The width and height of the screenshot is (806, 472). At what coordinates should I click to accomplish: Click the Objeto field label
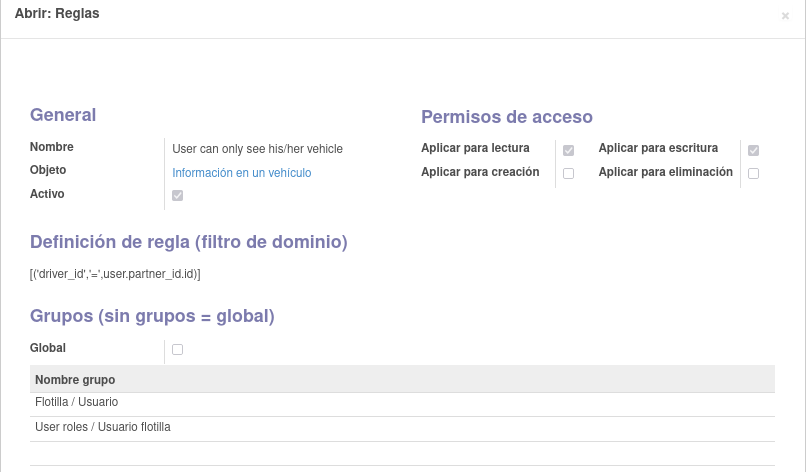(x=48, y=170)
